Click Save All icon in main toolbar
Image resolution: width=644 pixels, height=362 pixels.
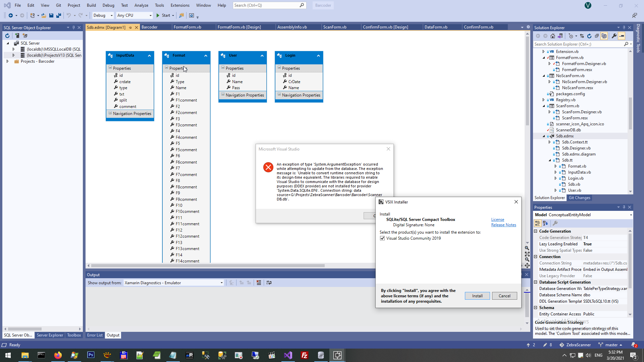point(58,15)
